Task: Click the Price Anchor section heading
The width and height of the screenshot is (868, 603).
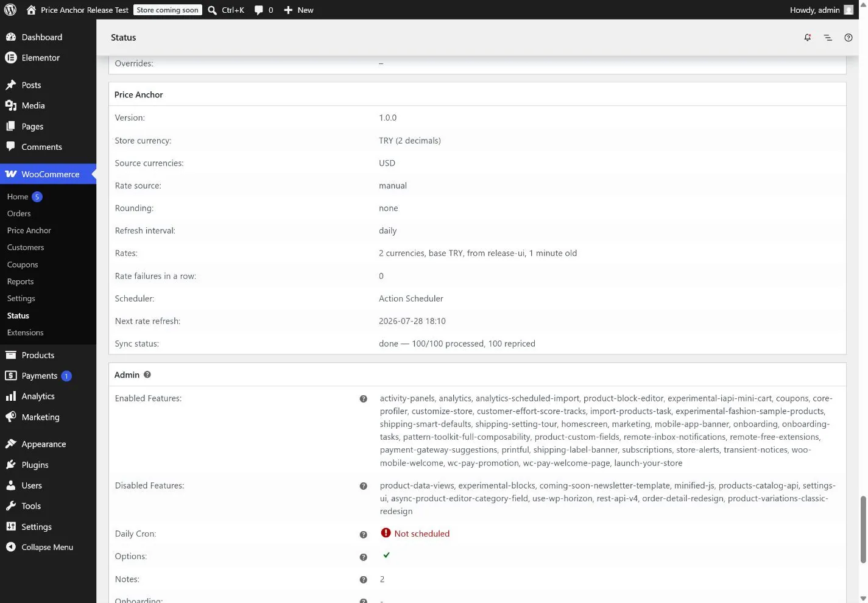Action: 139,94
